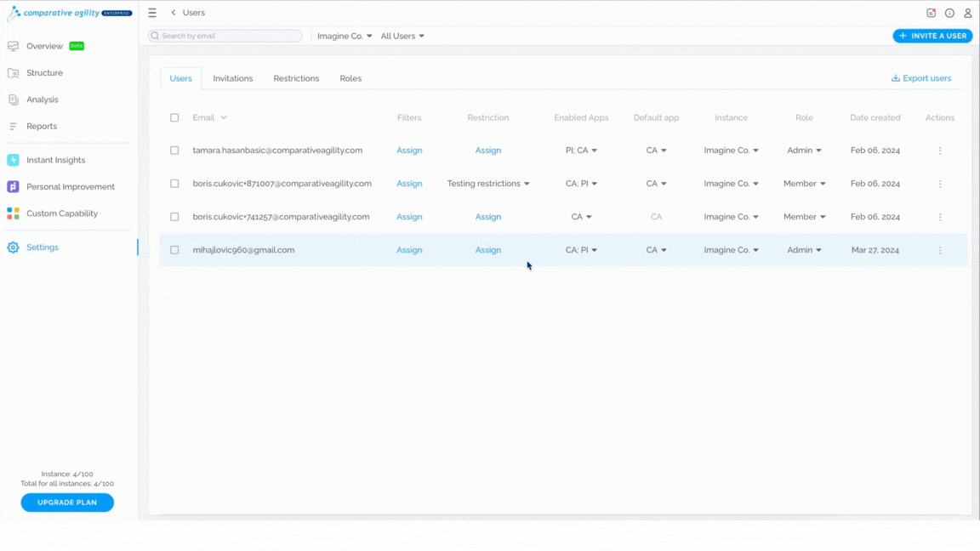980x551 pixels.
Task: Open Admin role dropdown for mihajlovic960
Action: click(805, 250)
